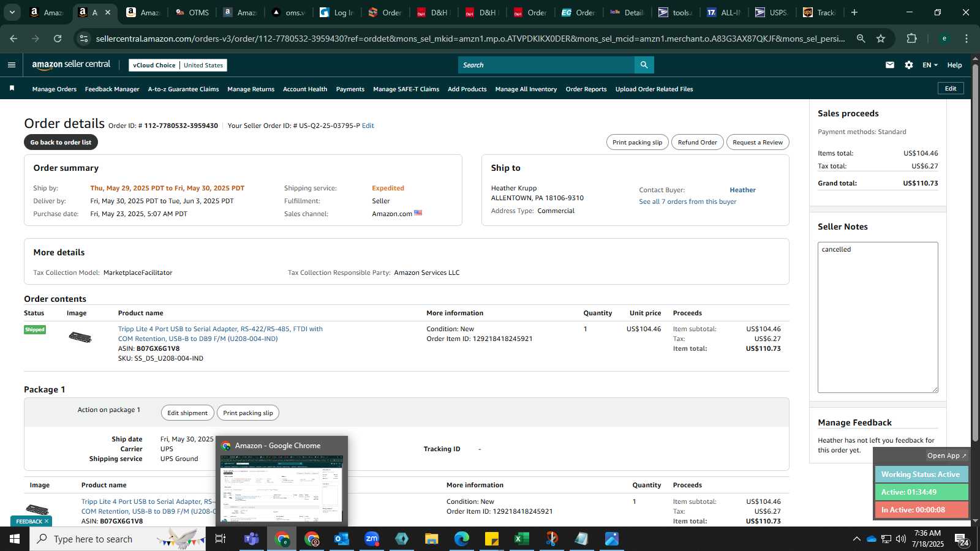Click the Amazon Seller Central logo
Viewport: 980px width, 551px height.
[71, 65]
